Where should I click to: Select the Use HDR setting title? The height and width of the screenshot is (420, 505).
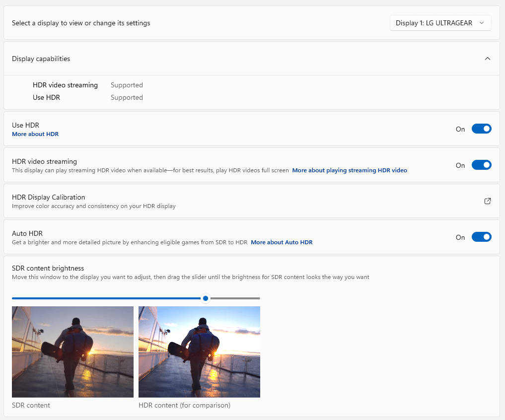pyautogui.click(x=25, y=125)
